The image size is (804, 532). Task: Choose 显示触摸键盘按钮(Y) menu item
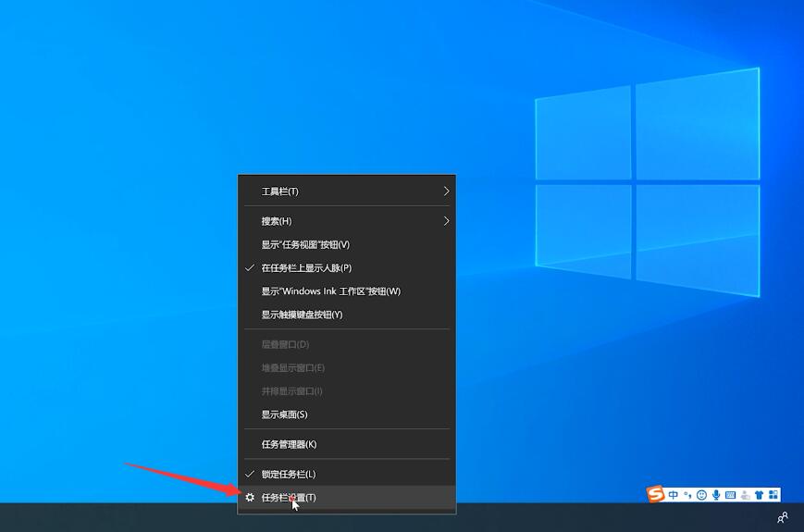[x=347, y=315]
